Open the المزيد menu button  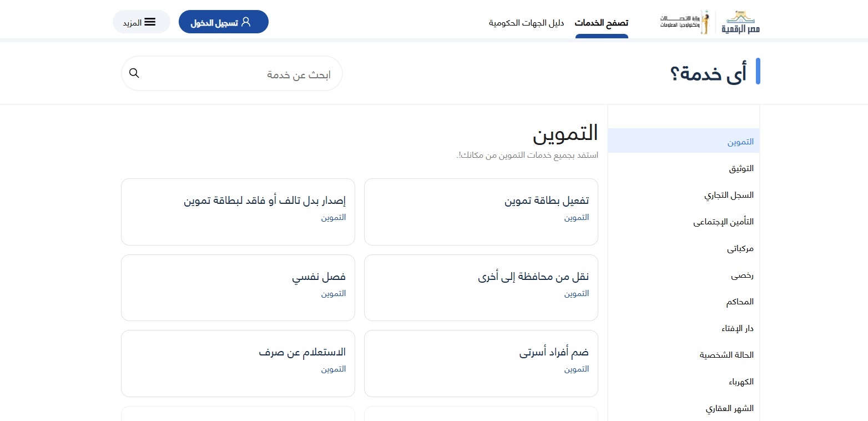coord(142,22)
